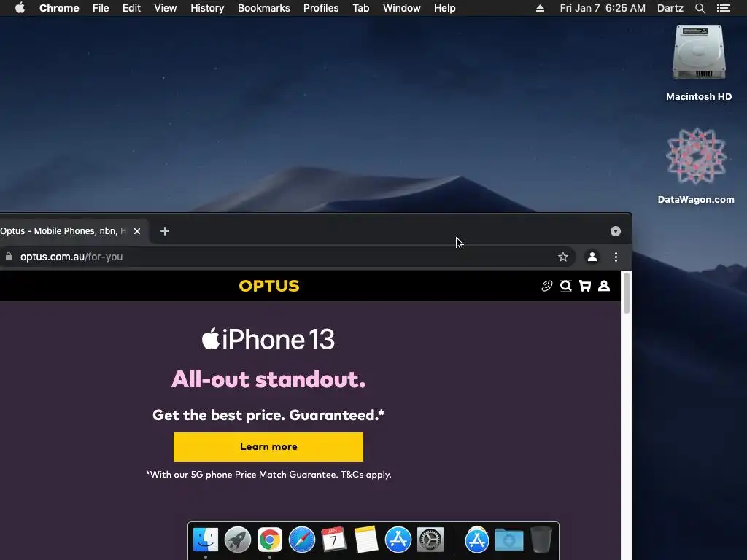
Task: Open Calendar from the Dock
Action: (x=333, y=540)
